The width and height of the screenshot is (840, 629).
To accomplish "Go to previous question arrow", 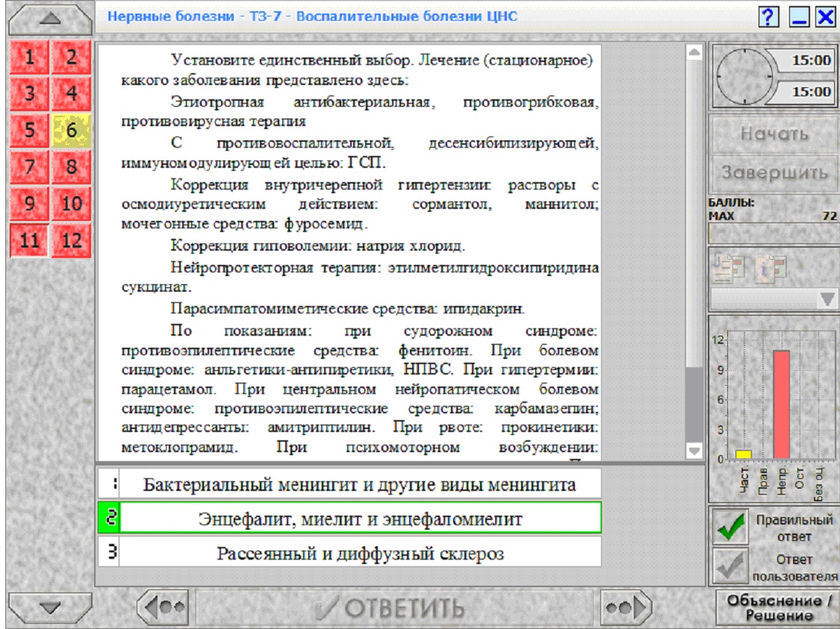I will 164,607.
